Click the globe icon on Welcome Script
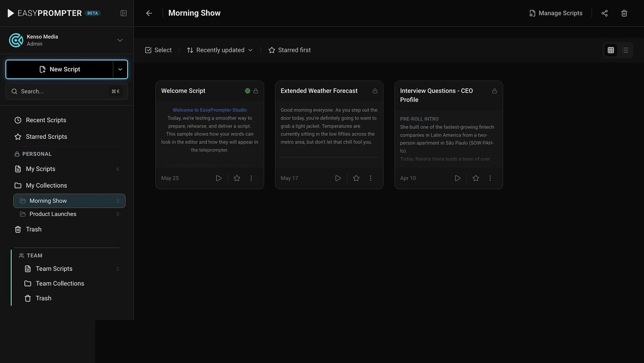The width and height of the screenshot is (644, 363). coord(247,91)
